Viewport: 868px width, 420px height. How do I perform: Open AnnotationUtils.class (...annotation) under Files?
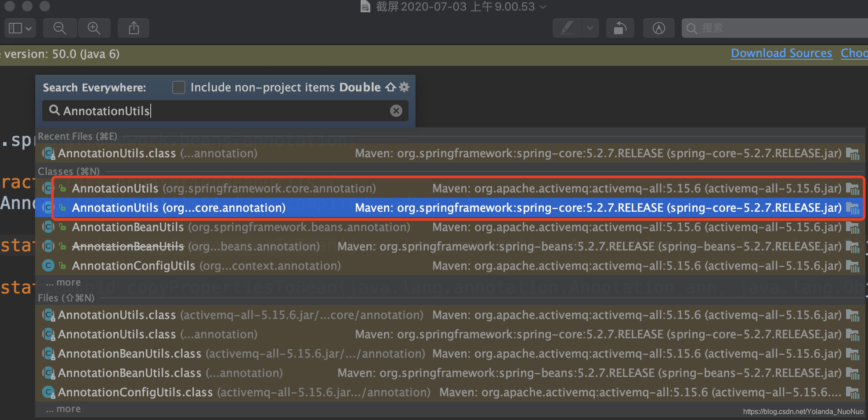pyautogui.click(x=450, y=334)
